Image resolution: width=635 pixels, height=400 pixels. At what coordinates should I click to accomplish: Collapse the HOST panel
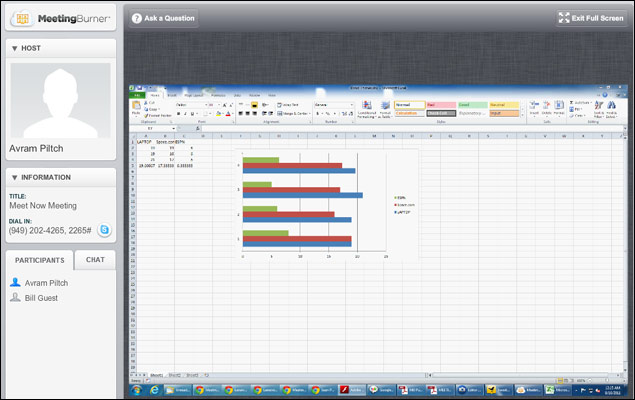(15, 48)
